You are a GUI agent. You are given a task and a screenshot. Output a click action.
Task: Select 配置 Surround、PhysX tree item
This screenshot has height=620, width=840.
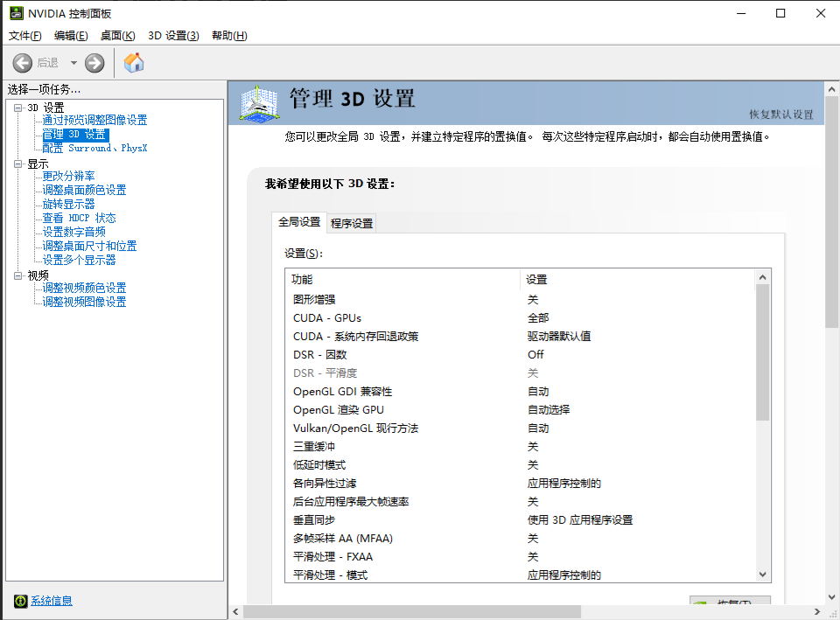(94, 149)
